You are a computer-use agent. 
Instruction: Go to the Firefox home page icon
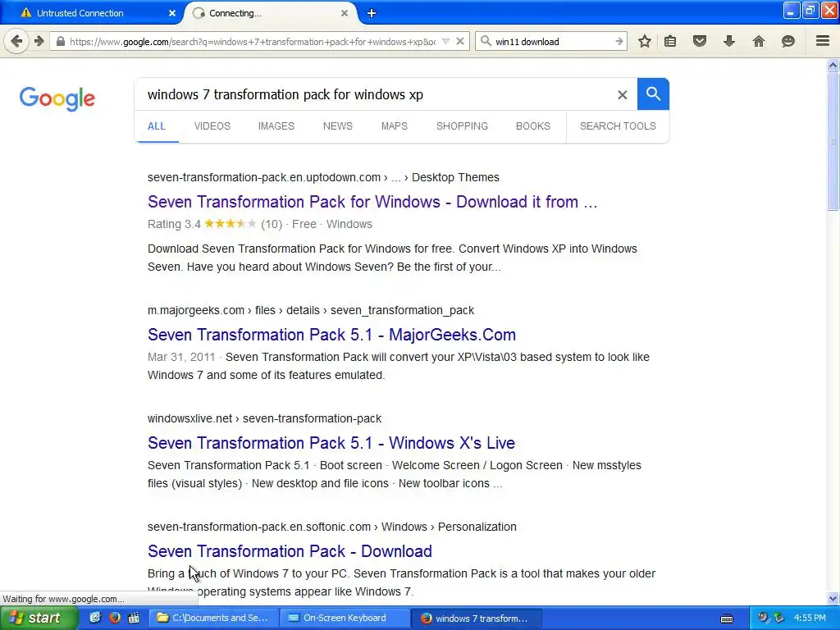tap(759, 41)
